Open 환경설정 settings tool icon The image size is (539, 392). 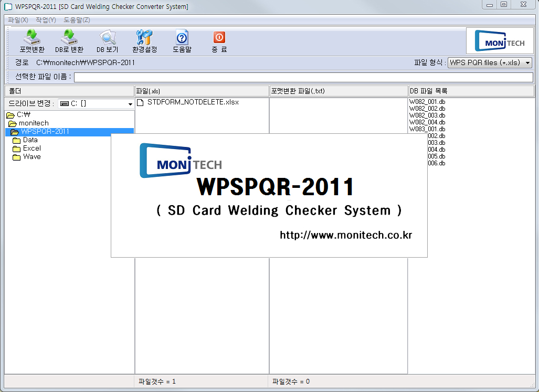tap(144, 37)
